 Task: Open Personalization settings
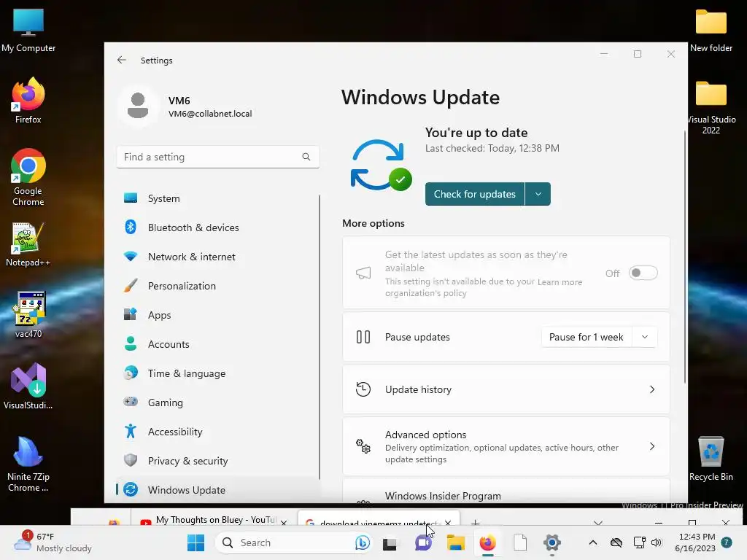point(217,286)
